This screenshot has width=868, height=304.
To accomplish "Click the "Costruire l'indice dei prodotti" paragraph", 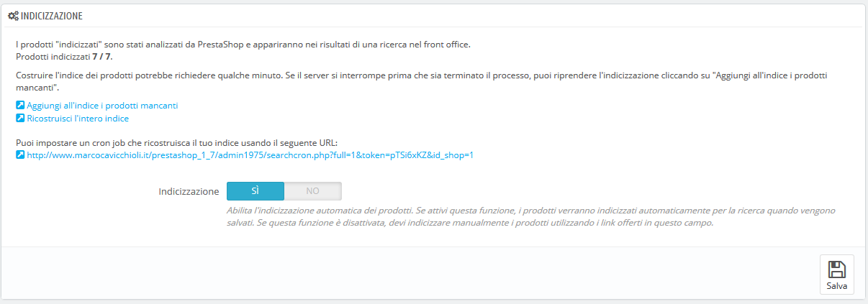I will pyautogui.click(x=426, y=80).
